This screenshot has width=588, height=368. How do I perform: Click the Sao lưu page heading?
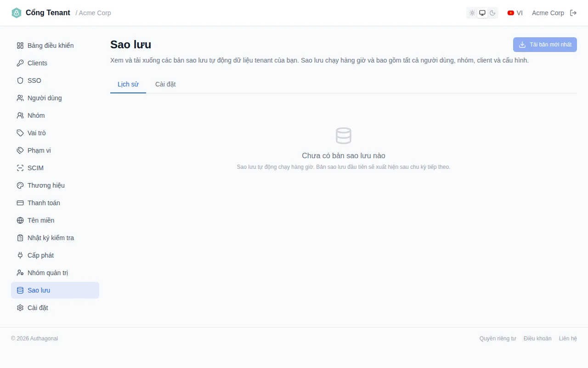click(x=130, y=45)
